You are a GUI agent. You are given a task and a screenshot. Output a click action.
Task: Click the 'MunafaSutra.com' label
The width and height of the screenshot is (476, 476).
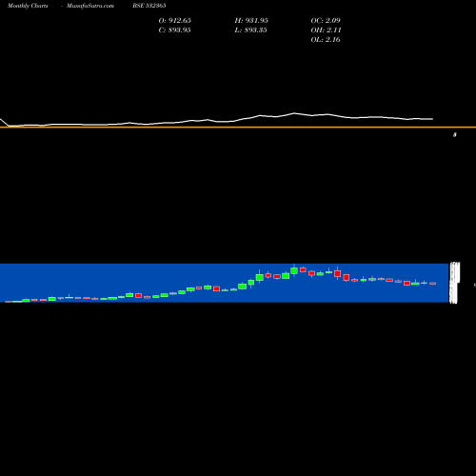(90, 6)
